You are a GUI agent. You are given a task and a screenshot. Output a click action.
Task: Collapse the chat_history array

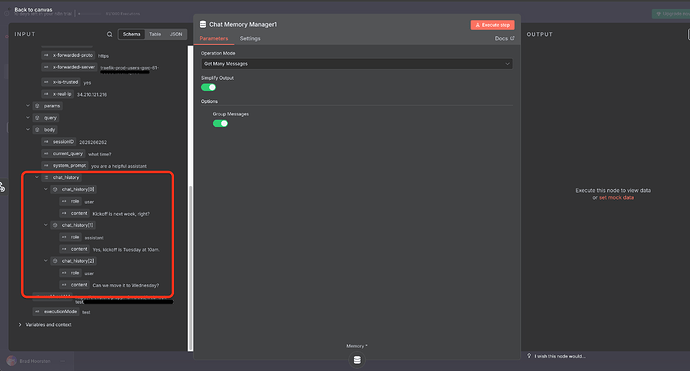37,177
